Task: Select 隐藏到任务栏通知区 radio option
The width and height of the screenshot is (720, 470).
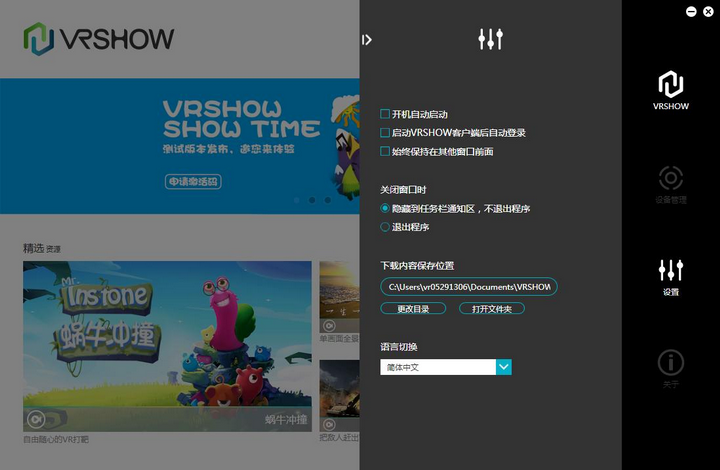Action: point(385,208)
